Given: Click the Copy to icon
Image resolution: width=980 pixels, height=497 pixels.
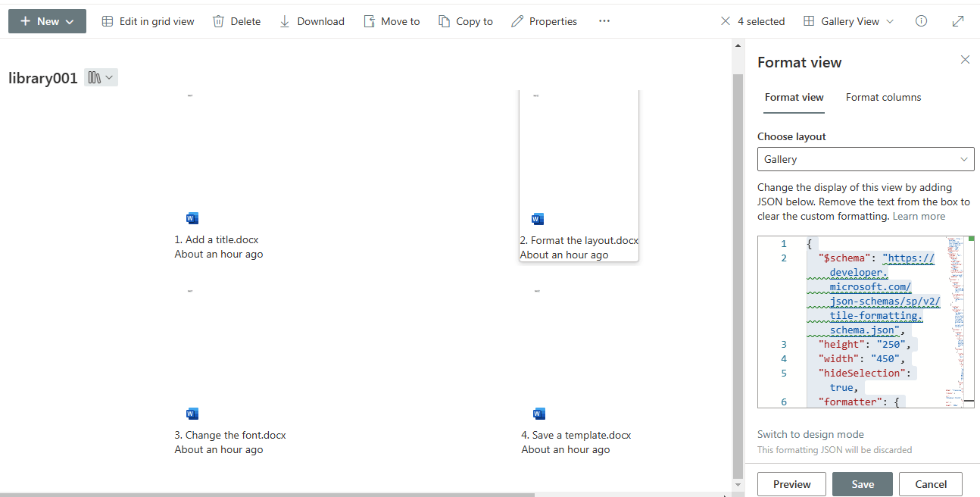Looking at the screenshot, I should (444, 21).
